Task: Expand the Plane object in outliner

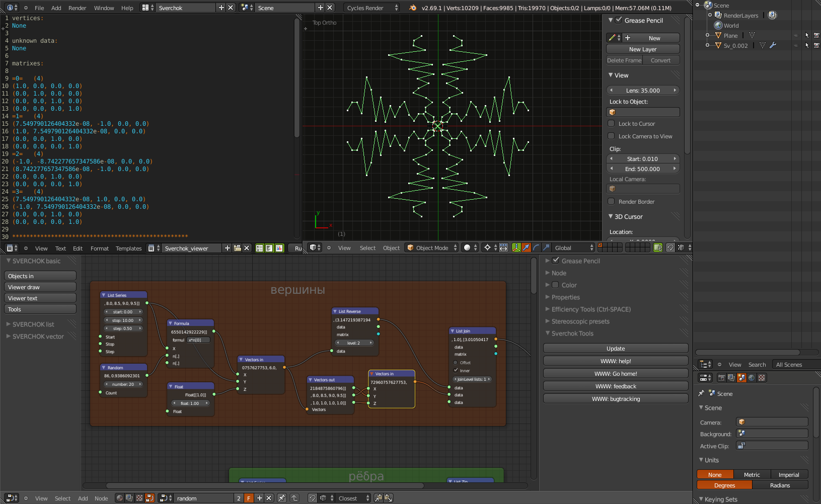Action: coord(707,36)
